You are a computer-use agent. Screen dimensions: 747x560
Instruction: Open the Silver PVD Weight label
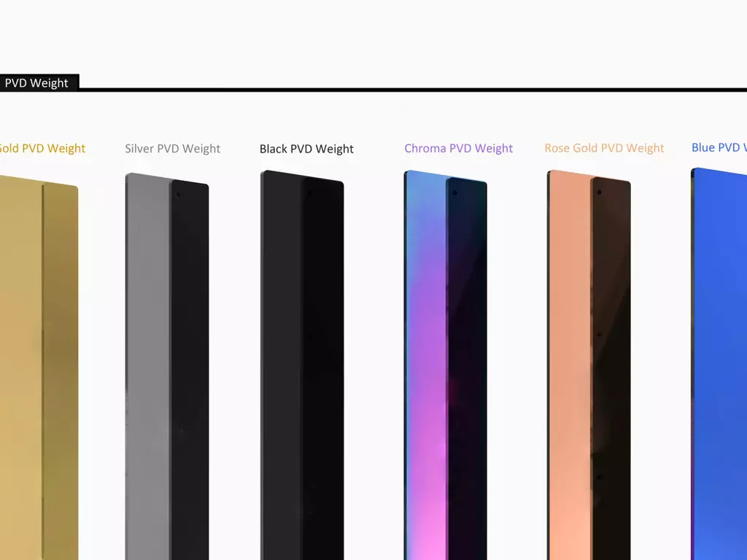pos(172,149)
